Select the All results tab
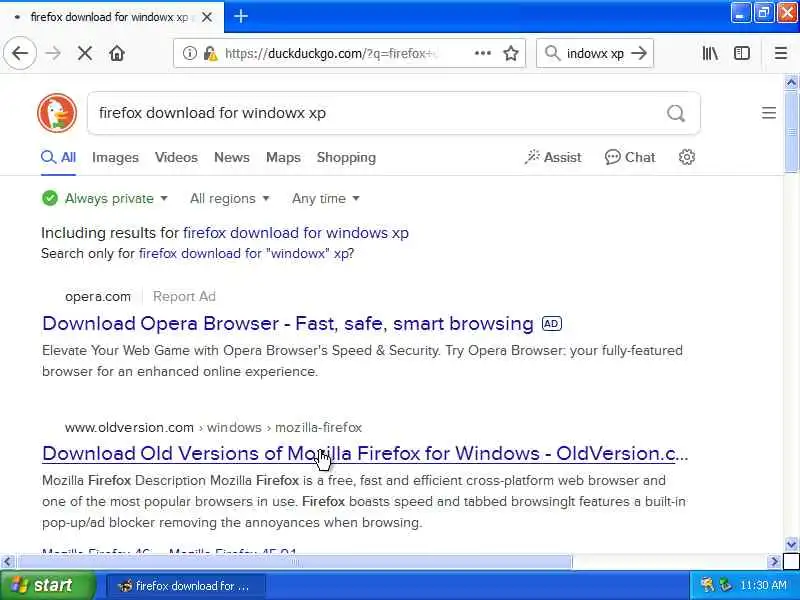The width and height of the screenshot is (800, 600). click(x=59, y=157)
